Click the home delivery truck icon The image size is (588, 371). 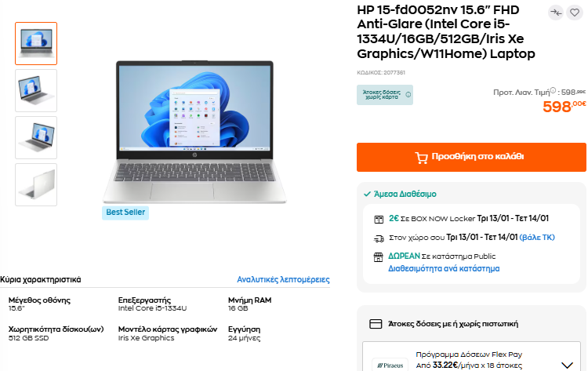point(378,238)
